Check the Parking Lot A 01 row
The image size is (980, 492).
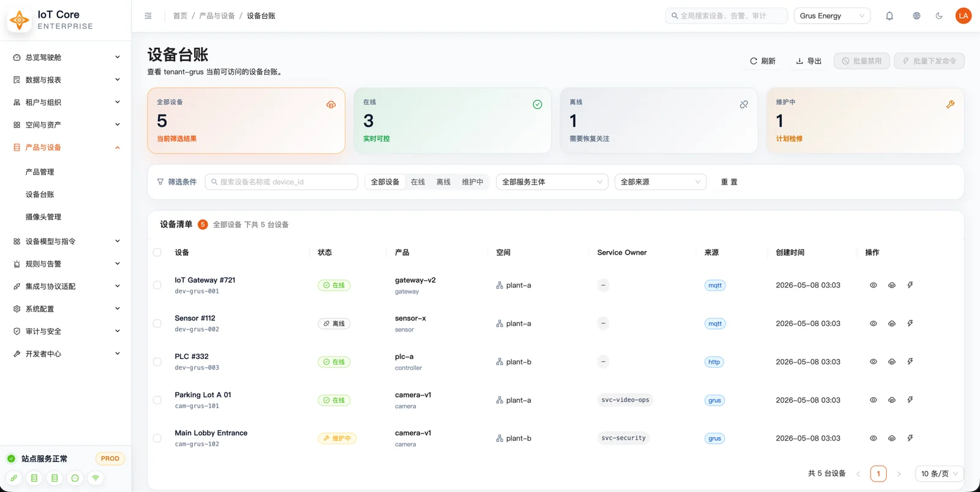157,400
